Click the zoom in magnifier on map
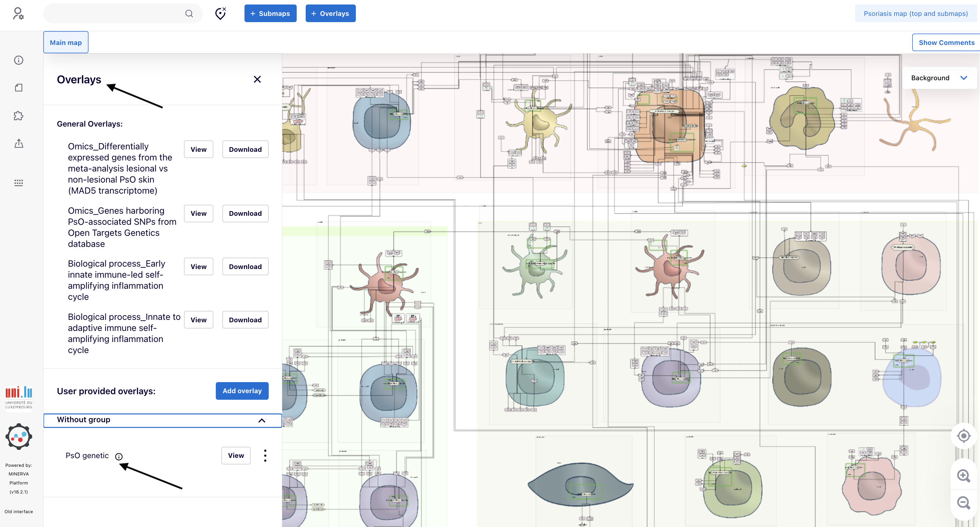Viewport: 980px width, 527px height. [963, 475]
